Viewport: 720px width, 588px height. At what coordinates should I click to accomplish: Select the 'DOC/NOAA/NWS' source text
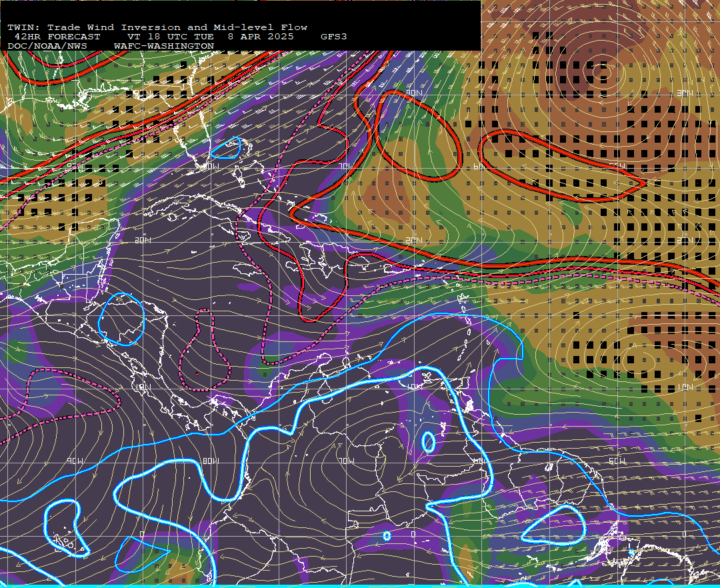coord(47,47)
